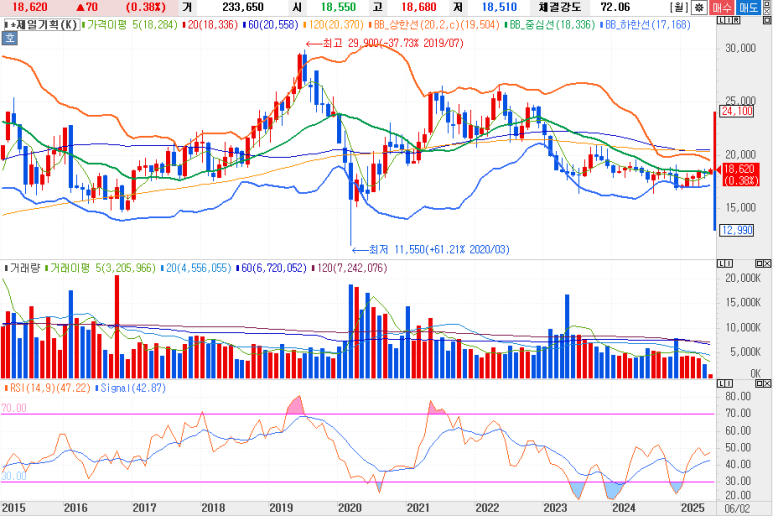Toggle the RSI panel L scale icon
The width and height of the screenshot is (773, 516).
[722, 383]
